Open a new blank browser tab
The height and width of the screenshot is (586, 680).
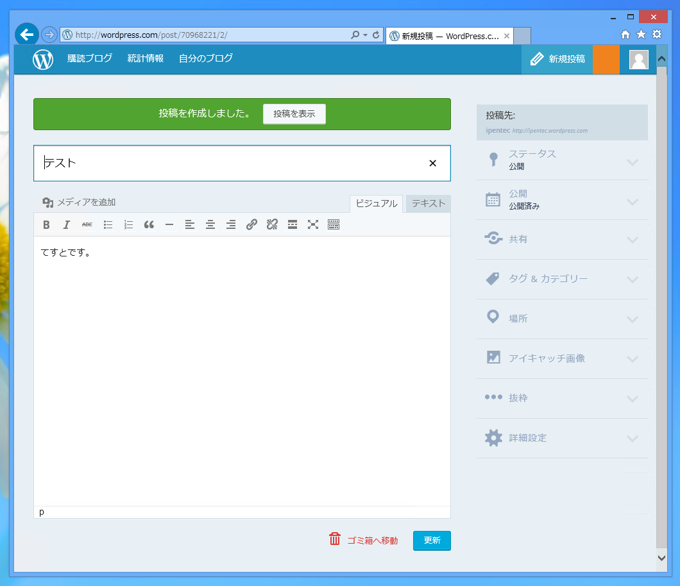click(522, 36)
